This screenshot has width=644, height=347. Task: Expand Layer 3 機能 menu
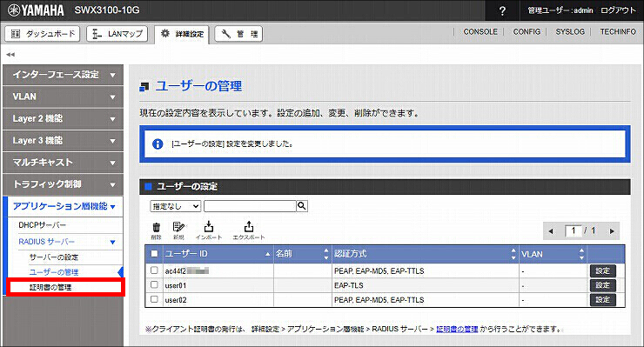63,140
